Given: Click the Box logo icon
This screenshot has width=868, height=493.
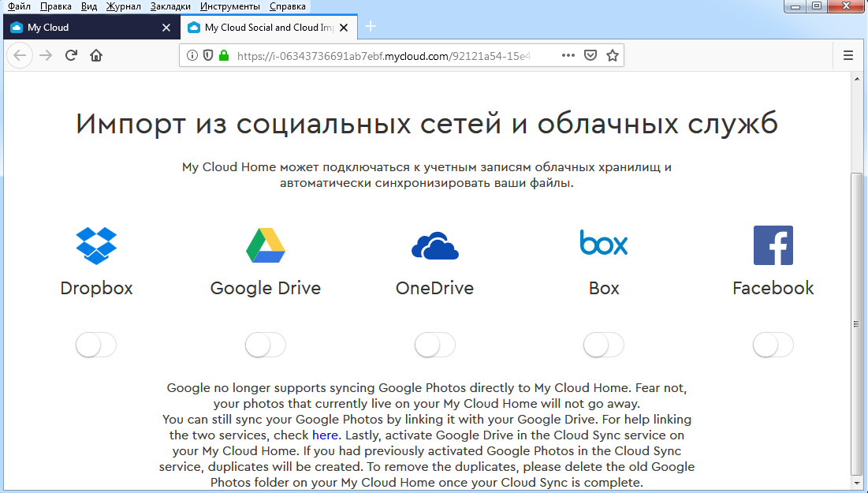Looking at the screenshot, I should coord(604,243).
